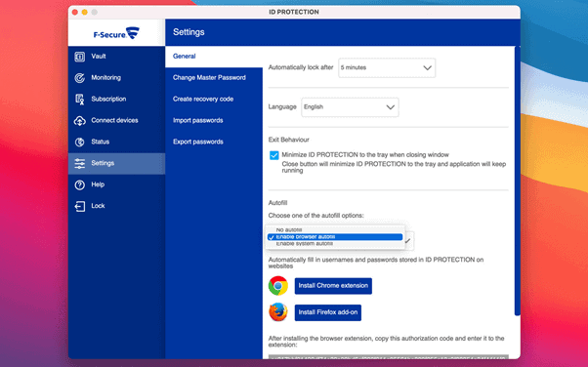Click Install Chrome extension button
This screenshot has height=367, width=588.
pyautogui.click(x=333, y=286)
